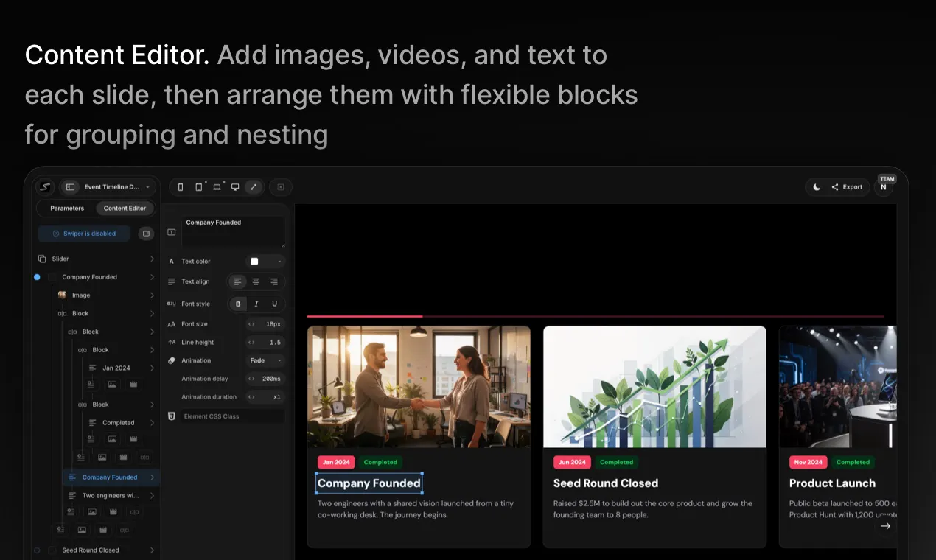The width and height of the screenshot is (936, 560).
Task: Click the red slide progress bar in the preview
Action: pos(365,316)
